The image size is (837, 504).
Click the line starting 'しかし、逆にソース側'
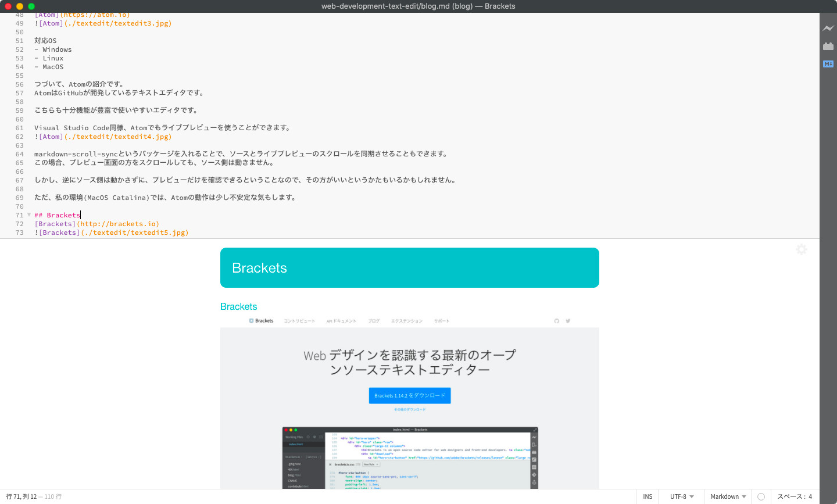(245, 180)
